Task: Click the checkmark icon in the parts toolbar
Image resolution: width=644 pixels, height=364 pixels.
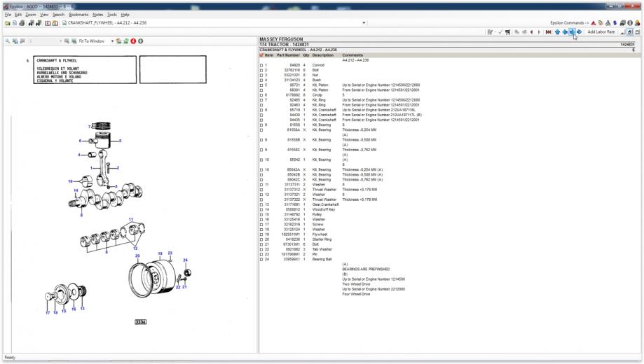Action: [500, 32]
